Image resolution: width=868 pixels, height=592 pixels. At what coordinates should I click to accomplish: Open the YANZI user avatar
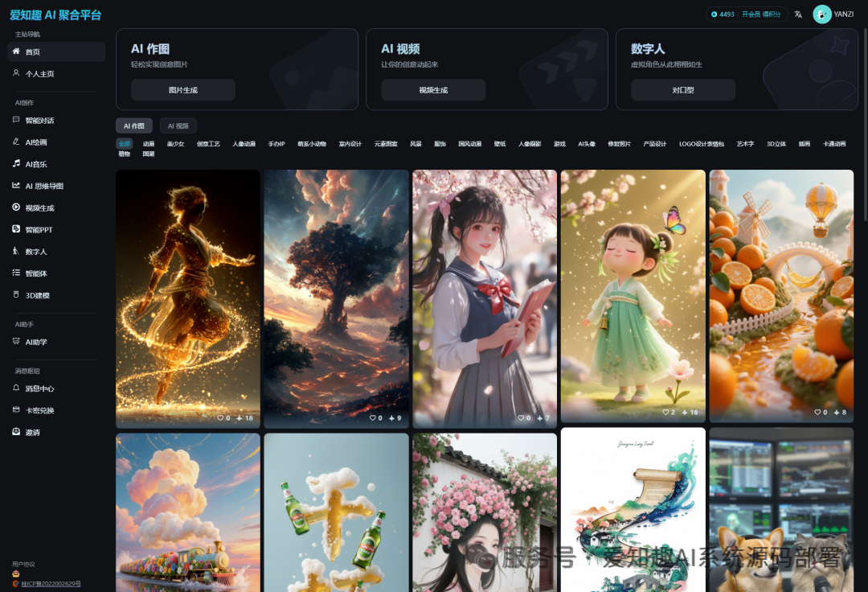pyautogui.click(x=821, y=14)
